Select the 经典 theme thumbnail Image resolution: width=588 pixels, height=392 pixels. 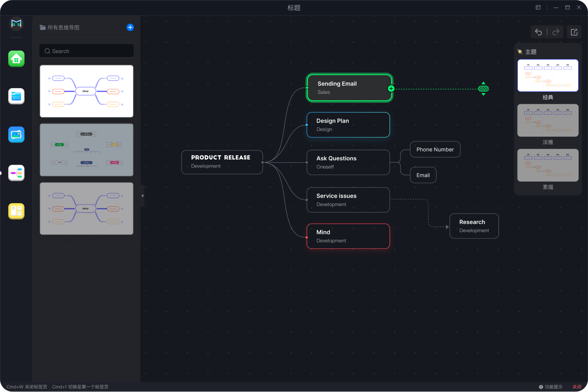(x=548, y=76)
